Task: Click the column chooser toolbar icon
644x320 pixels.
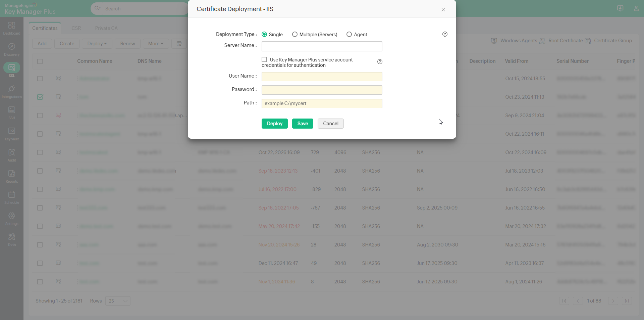Action: [x=179, y=44]
